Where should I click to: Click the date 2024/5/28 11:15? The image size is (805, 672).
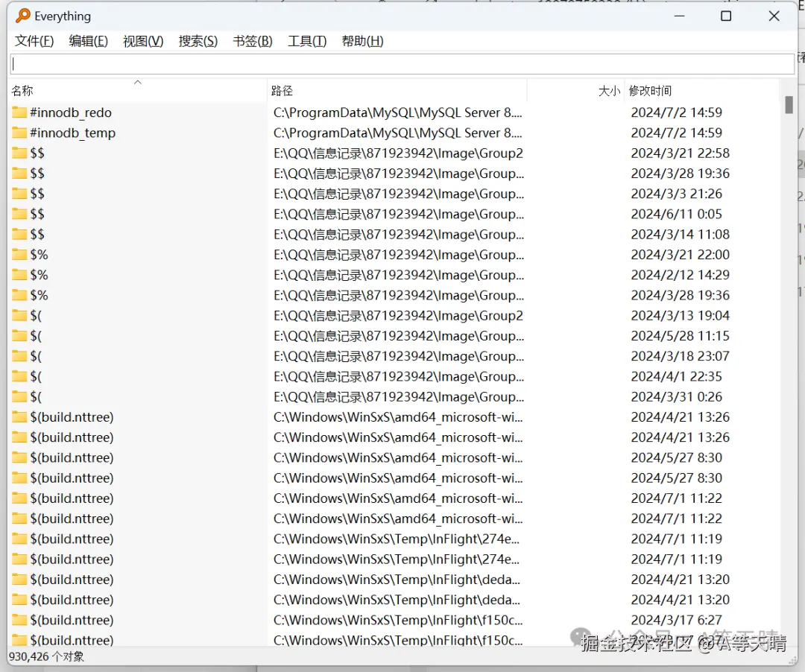(681, 336)
